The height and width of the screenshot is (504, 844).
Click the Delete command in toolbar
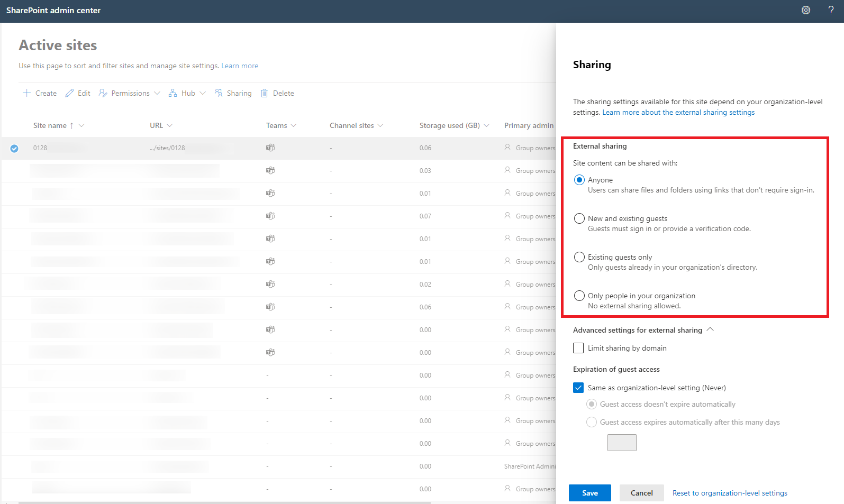click(x=278, y=93)
